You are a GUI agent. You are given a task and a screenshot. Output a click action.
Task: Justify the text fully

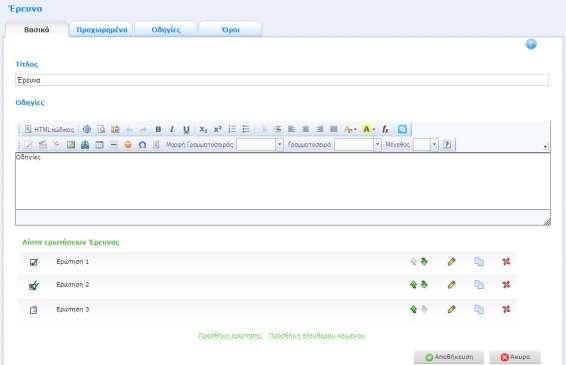pyautogui.click(x=334, y=129)
